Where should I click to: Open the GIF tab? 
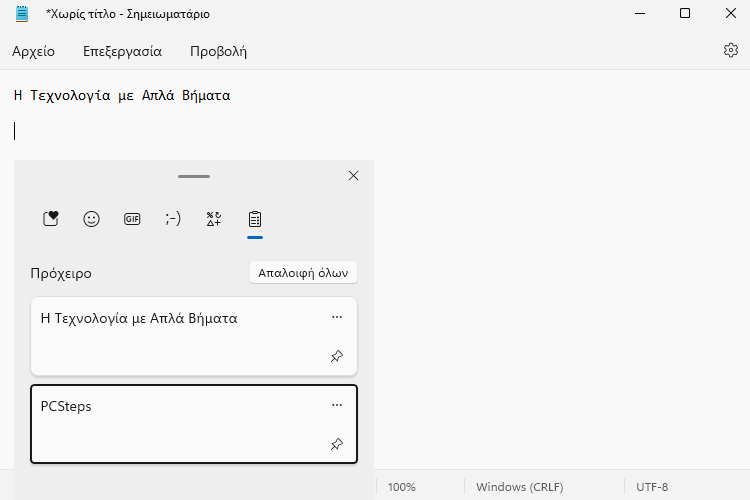tap(132, 219)
